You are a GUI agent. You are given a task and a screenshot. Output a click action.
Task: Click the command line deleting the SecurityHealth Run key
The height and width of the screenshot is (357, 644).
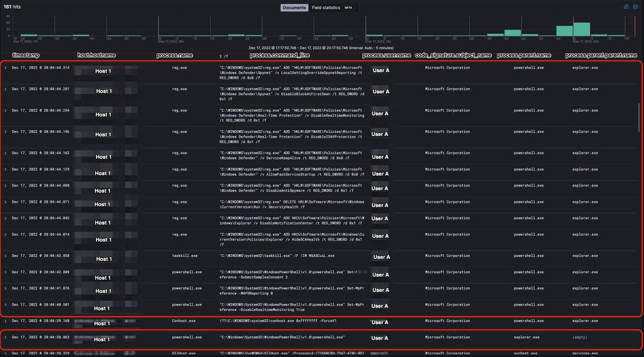[x=292, y=204]
